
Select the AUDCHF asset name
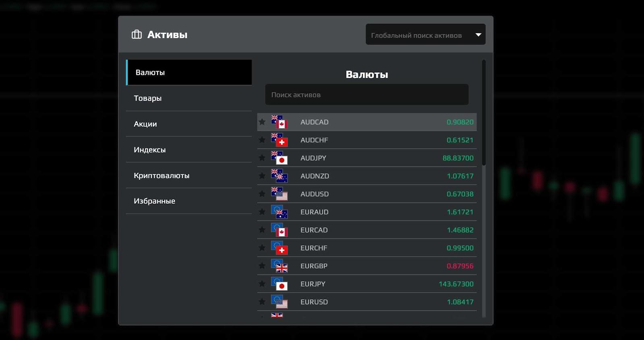[x=314, y=140]
